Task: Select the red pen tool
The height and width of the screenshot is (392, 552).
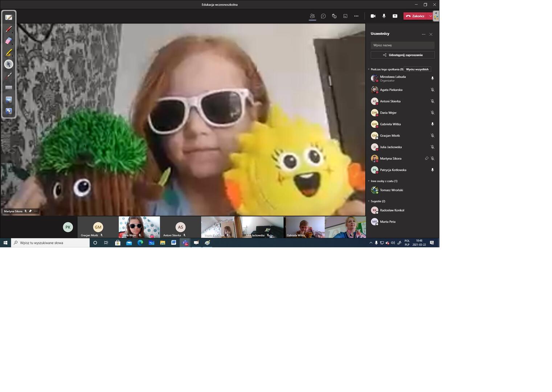Action: point(9,29)
